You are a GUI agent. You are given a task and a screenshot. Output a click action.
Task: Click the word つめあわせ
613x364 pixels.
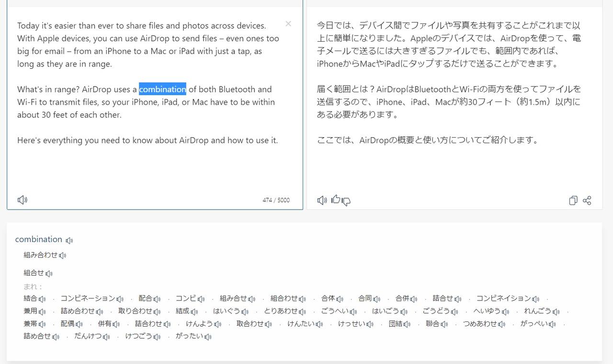[480, 323]
